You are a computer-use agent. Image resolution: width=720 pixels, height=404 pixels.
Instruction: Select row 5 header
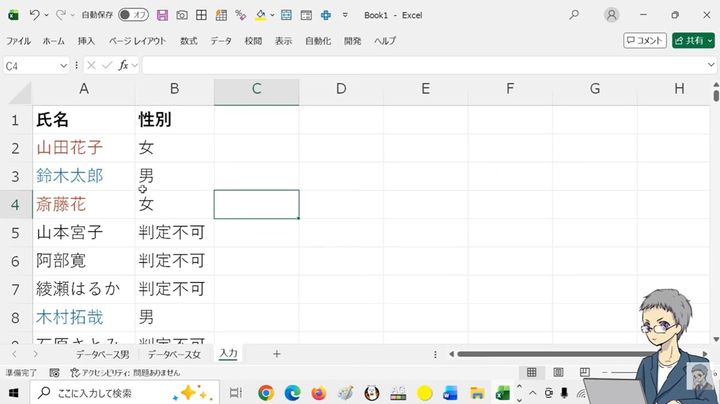click(x=16, y=233)
